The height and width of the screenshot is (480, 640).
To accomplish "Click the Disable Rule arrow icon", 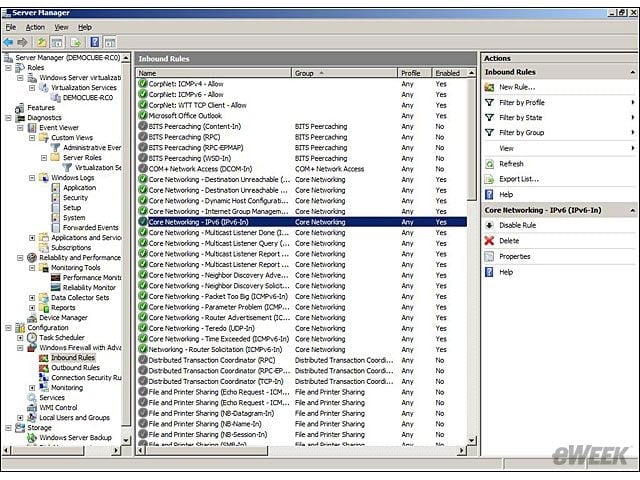I will click(x=489, y=225).
